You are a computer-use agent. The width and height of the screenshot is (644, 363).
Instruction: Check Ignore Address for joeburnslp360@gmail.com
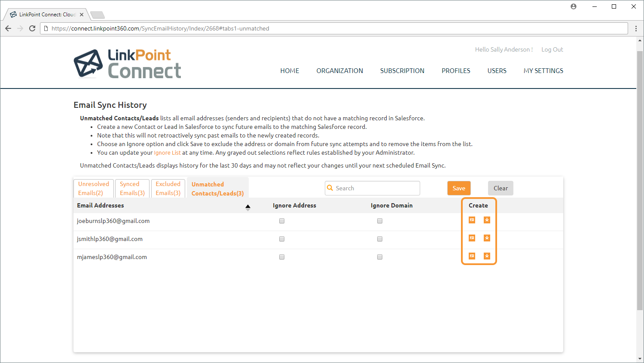pyautogui.click(x=282, y=221)
